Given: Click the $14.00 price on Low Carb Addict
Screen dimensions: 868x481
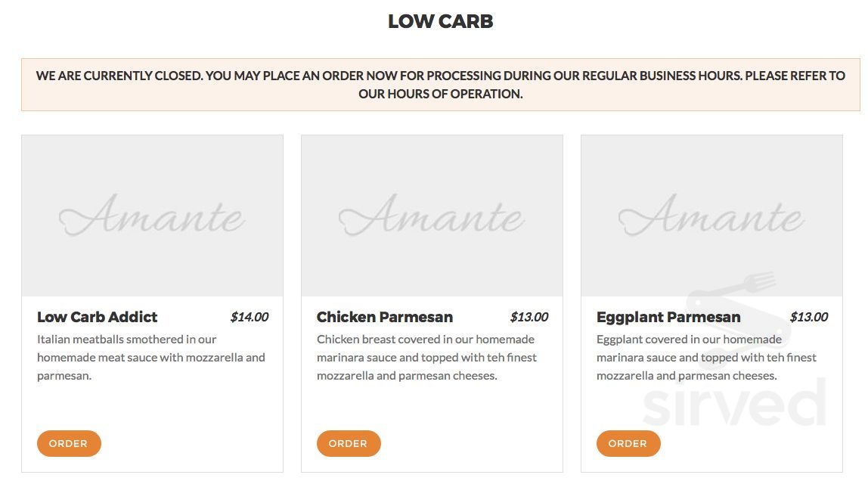Looking at the screenshot, I should pos(249,317).
